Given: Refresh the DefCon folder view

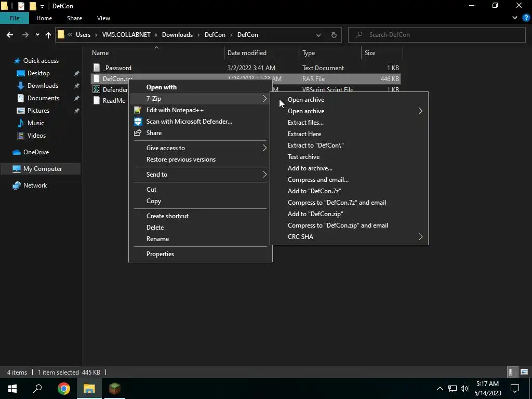Looking at the screenshot, I should (334, 35).
